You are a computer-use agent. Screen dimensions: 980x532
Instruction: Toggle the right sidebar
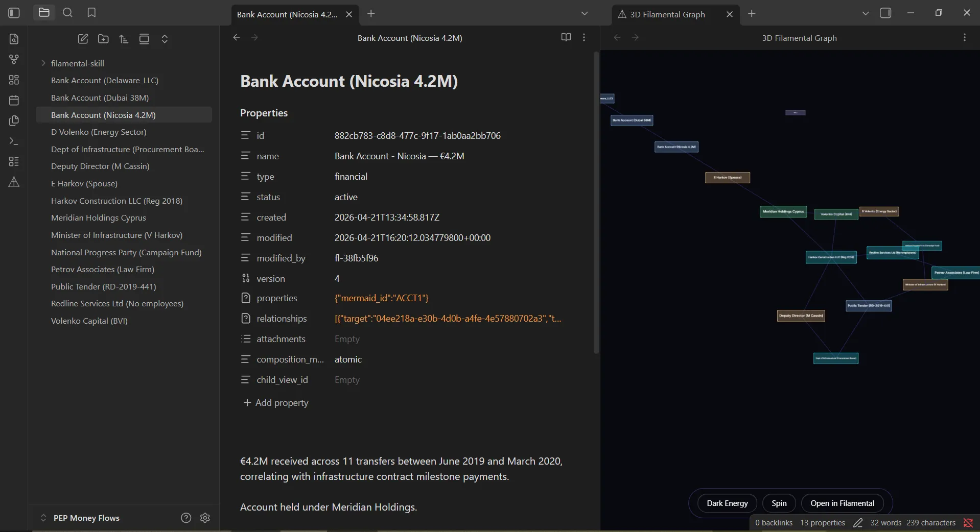[x=885, y=13]
